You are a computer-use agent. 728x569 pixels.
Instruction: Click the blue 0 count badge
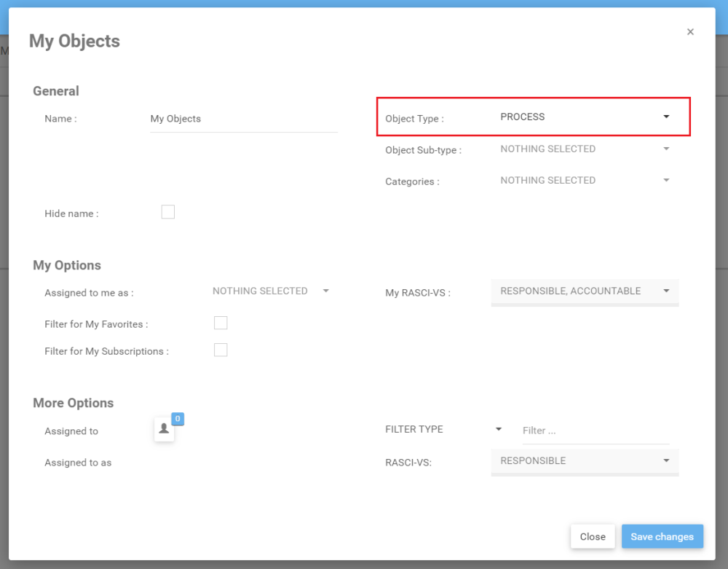point(178,419)
